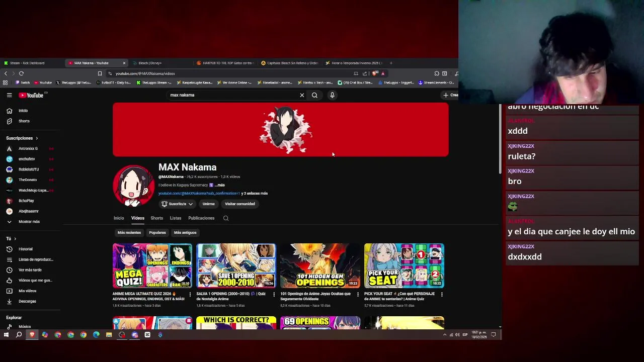Switch to Publicaciones tab
Viewport: 644px width, 362px height.
pos(201,218)
